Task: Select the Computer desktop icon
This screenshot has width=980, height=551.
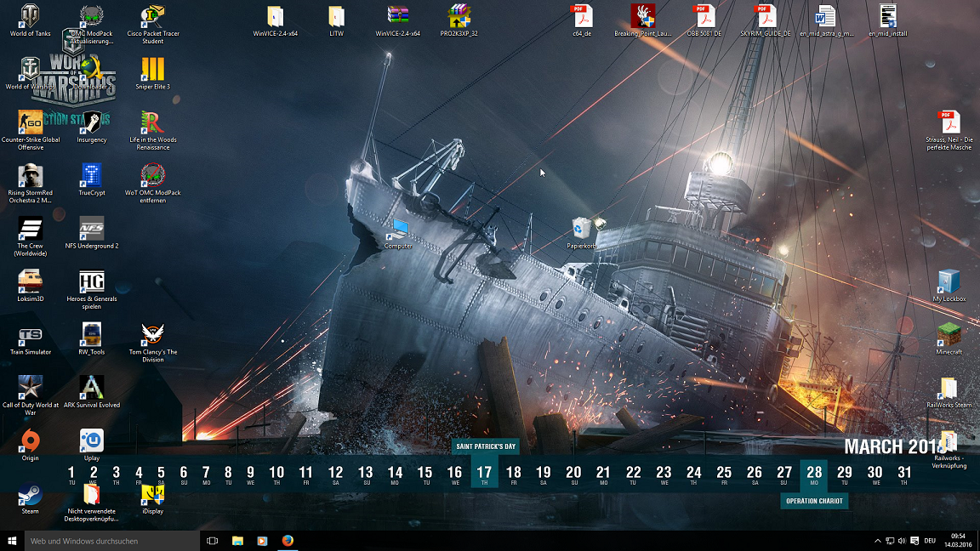Action: coord(397,232)
